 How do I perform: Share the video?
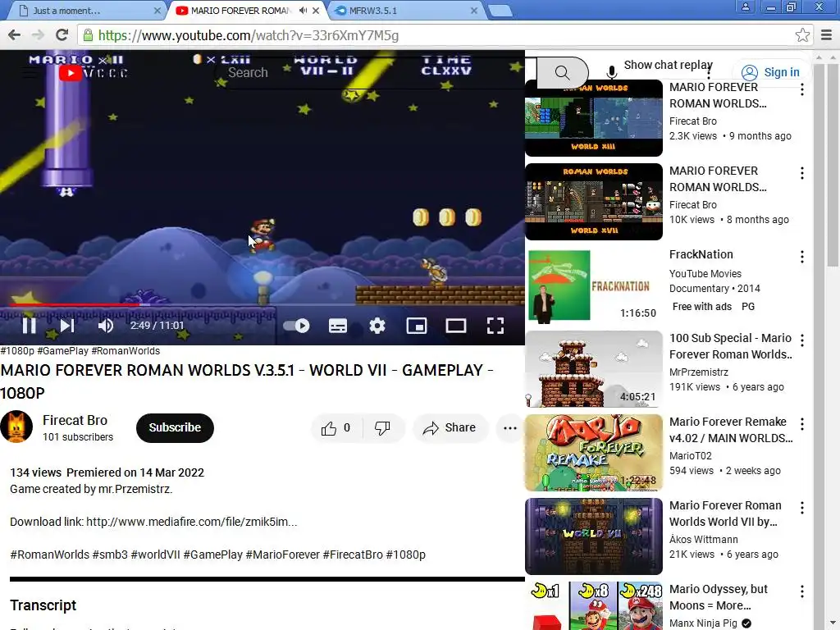coord(450,427)
